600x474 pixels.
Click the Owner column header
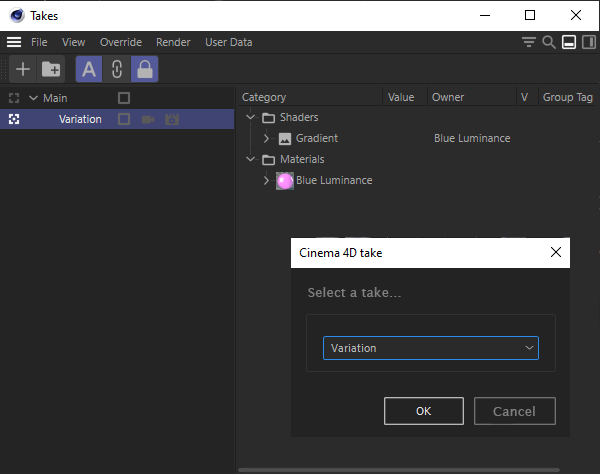(448, 97)
